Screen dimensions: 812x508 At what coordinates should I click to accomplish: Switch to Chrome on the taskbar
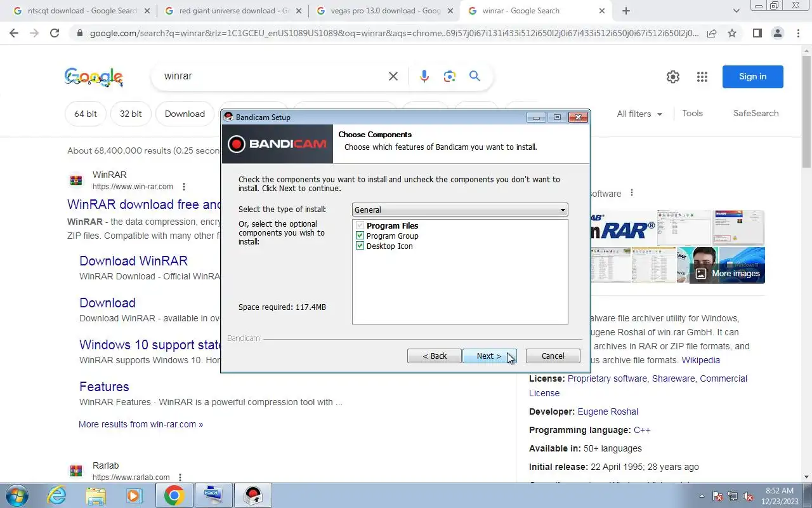click(174, 495)
